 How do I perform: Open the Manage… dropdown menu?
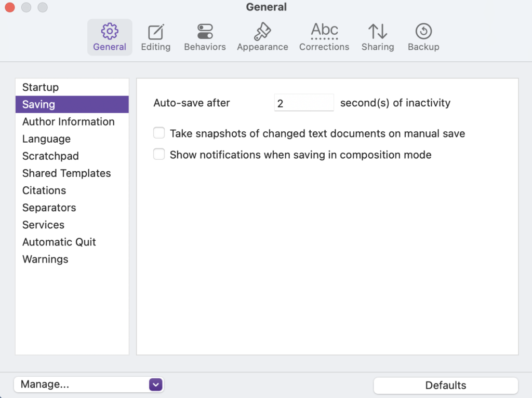pos(89,385)
